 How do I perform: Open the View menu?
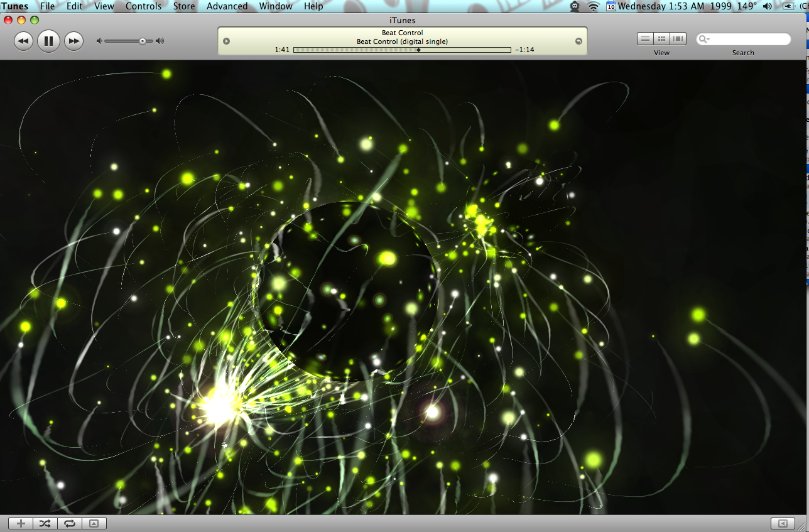[104, 6]
